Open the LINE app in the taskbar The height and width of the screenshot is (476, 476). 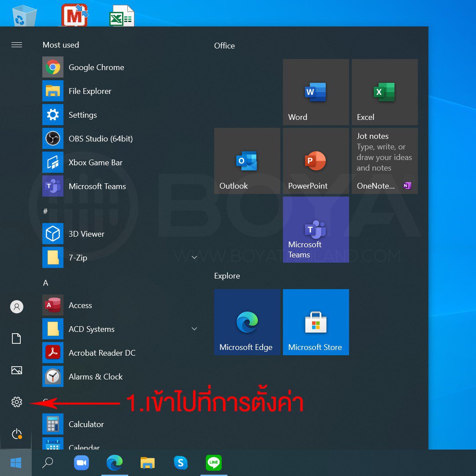(214, 463)
